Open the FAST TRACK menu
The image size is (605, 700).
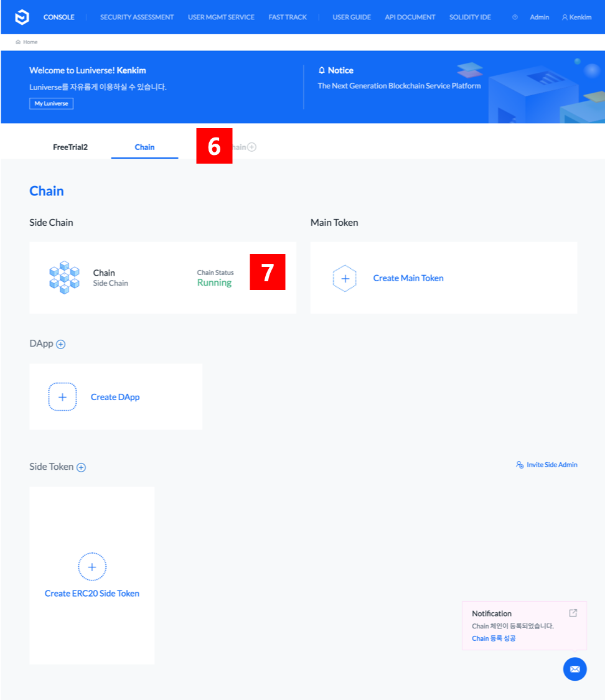(288, 17)
